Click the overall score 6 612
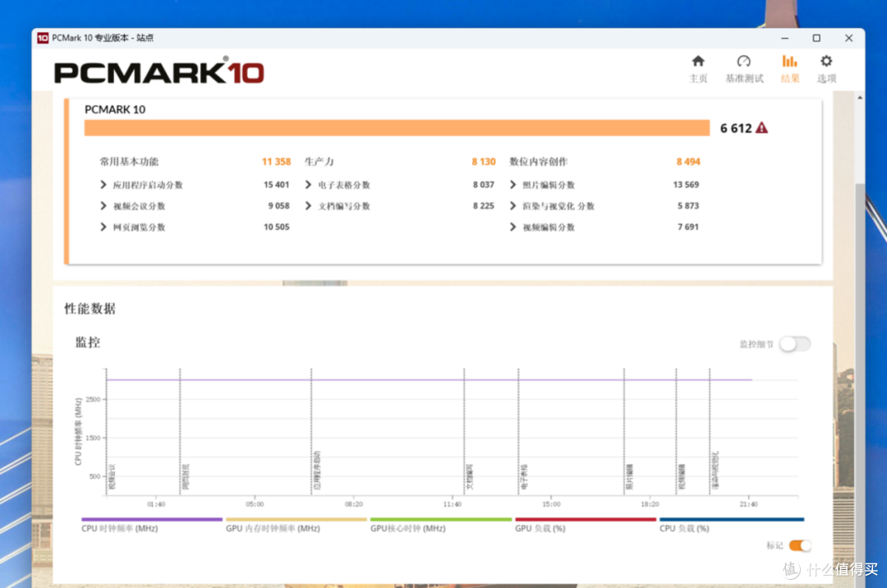Screen dimensions: 887x588 [736, 128]
